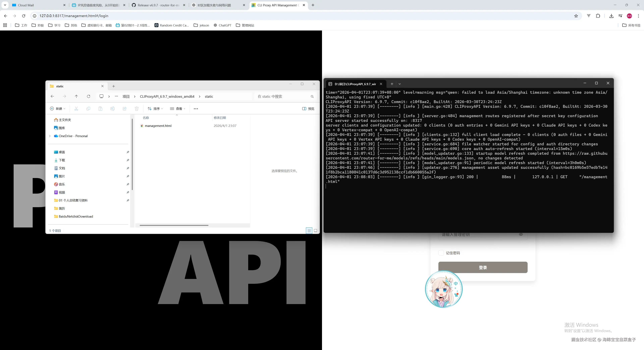Image resolution: width=644 pixels, height=350 pixels.
Task: Switch to details view icon in status bar
Action: [x=309, y=231]
